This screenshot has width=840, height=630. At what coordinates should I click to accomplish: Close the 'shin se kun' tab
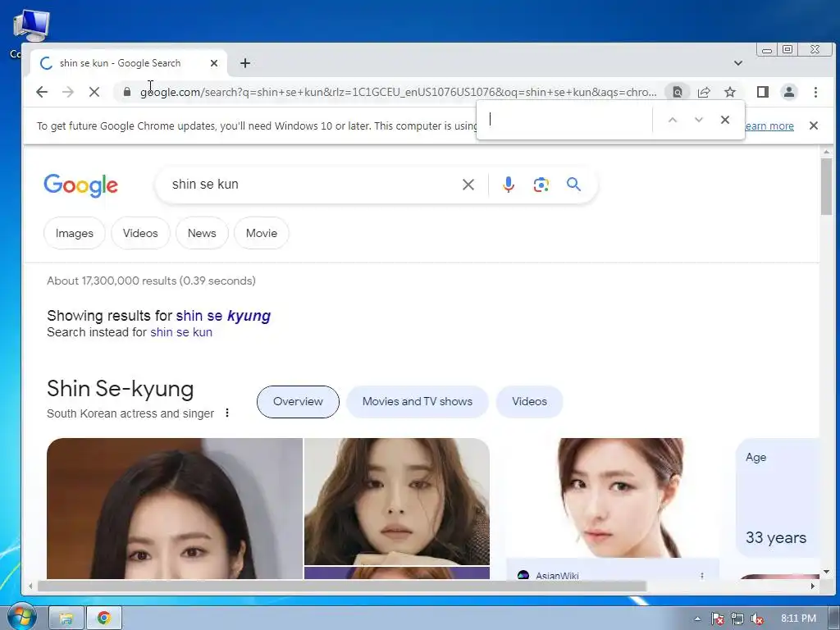(214, 63)
